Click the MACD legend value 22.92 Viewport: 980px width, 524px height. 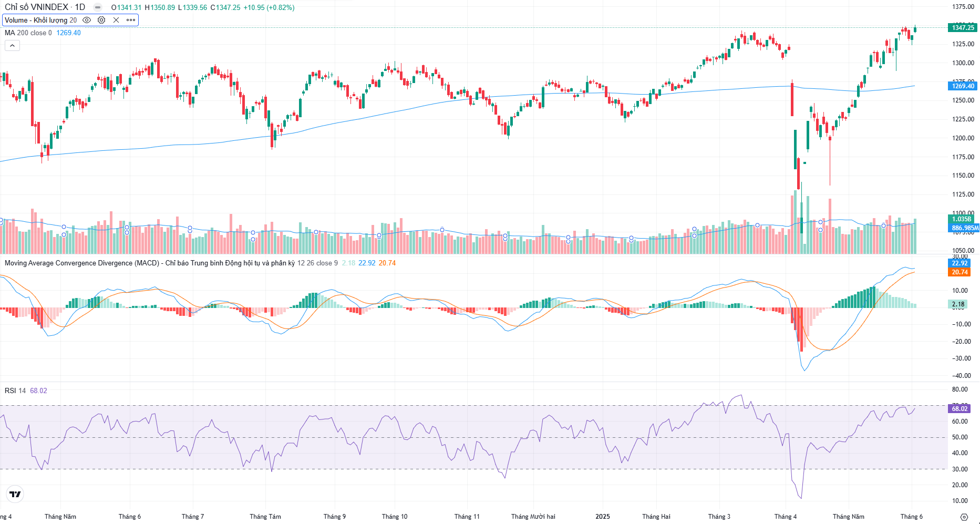367,263
